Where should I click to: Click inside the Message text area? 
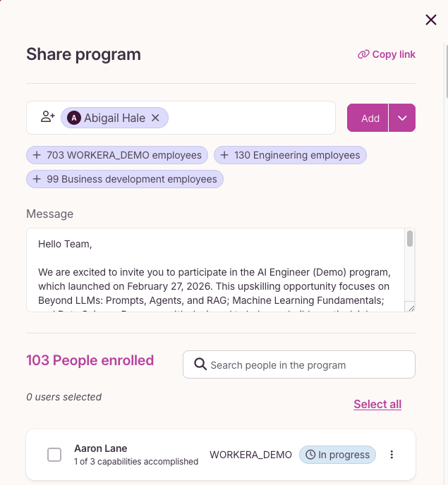pos(215,270)
